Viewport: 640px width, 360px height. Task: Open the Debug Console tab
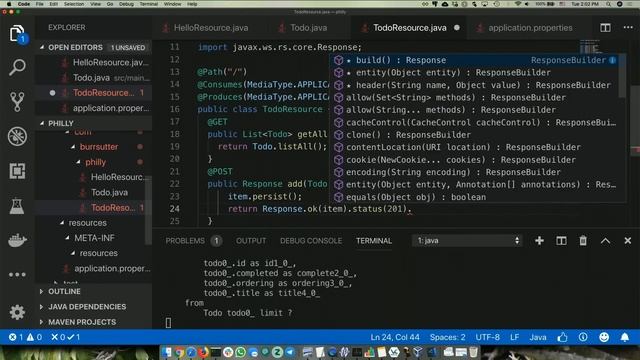[311, 241]
